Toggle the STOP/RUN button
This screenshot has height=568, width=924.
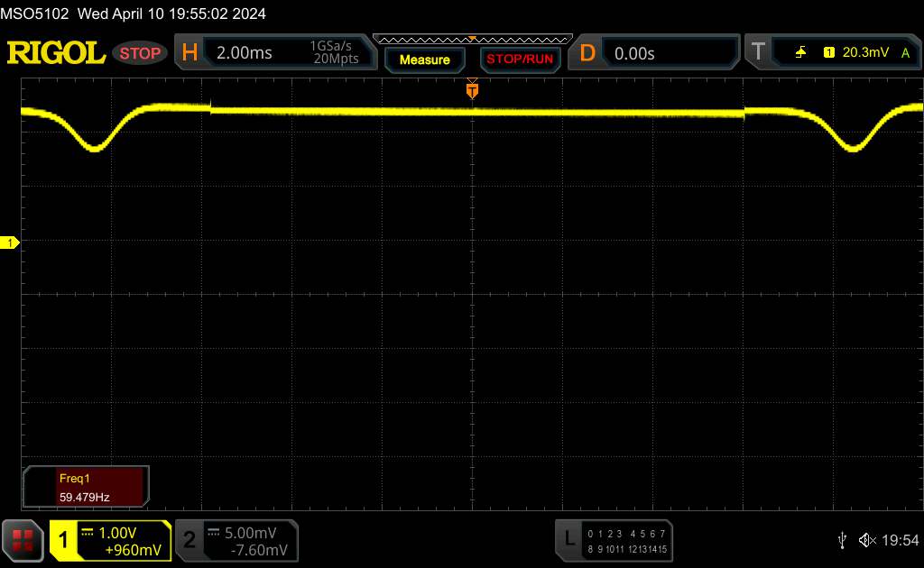click(520, 60)
